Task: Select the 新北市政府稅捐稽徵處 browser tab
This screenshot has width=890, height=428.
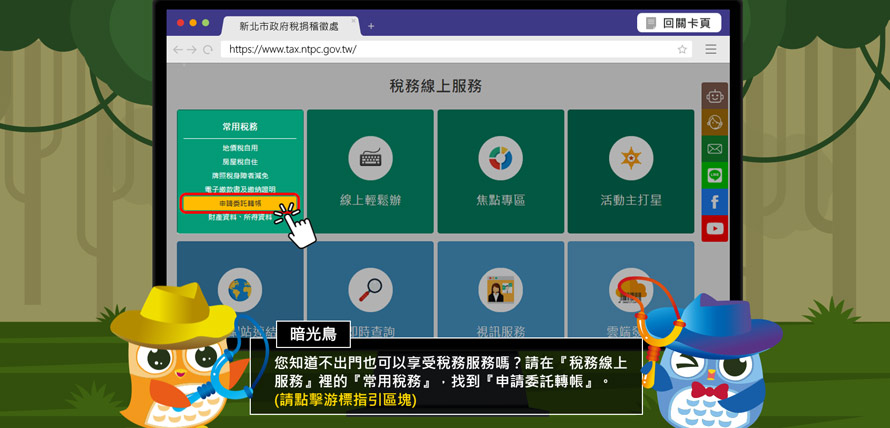Action: pos(291,27)
